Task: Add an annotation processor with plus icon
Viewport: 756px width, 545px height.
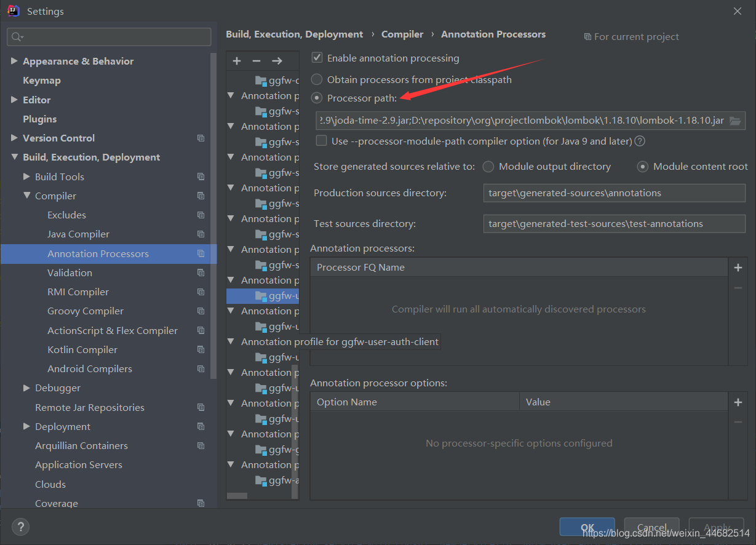Action: [738, 268]
